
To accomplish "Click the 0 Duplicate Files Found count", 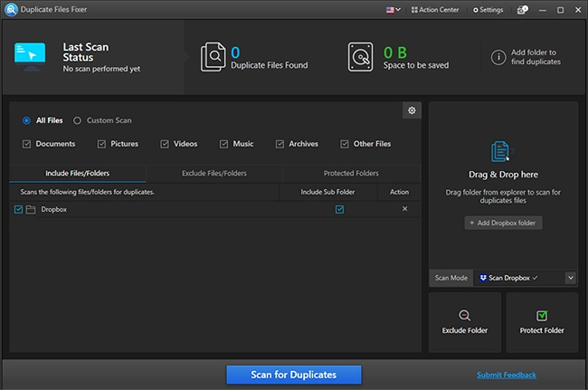I will click(235, 52).
